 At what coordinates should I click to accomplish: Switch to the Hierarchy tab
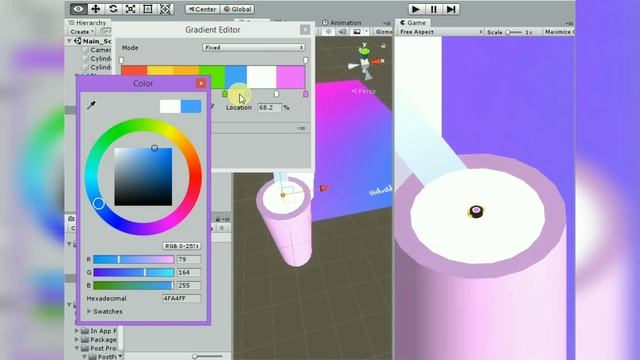(x=88, y=23)
